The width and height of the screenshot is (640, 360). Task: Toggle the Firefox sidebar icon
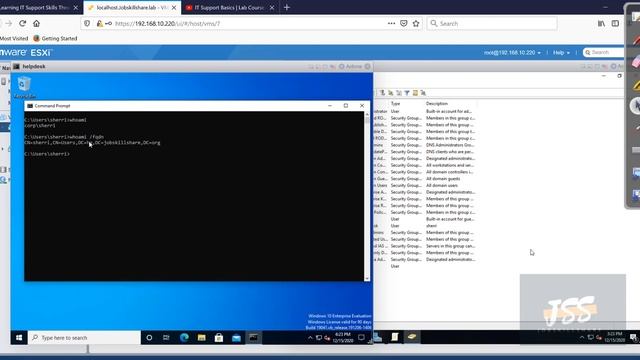(x=615, y=24)
